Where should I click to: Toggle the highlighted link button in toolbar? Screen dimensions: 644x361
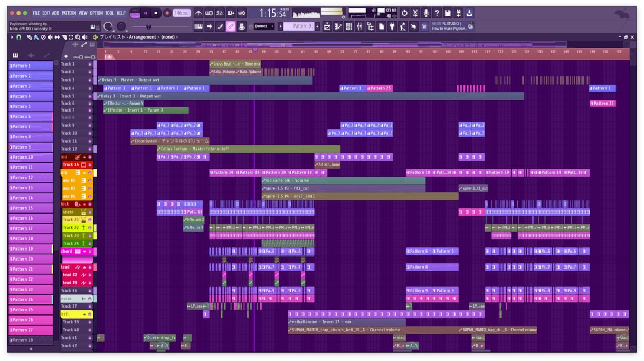(x=231, y=26)
